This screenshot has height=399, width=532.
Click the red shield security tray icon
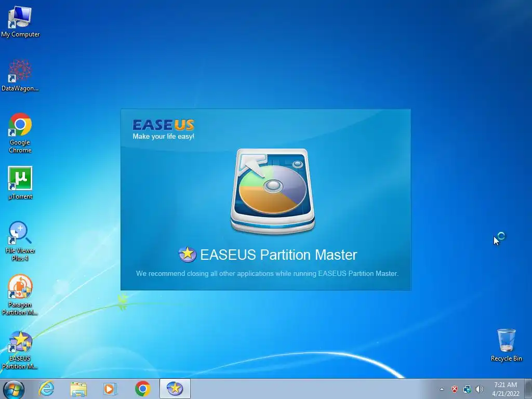point(454,389)
